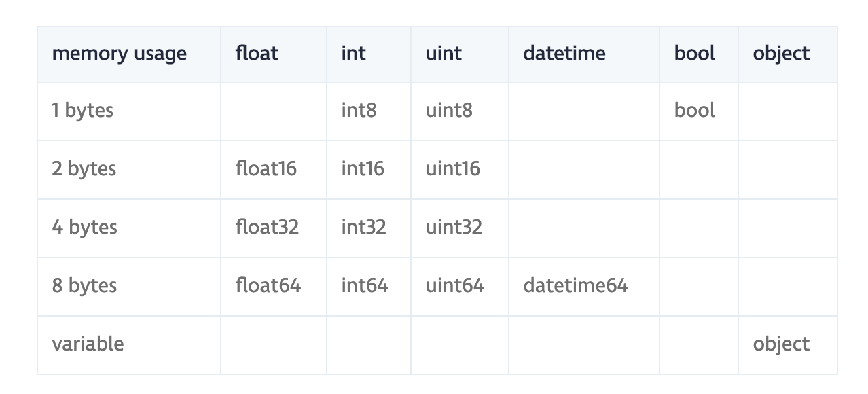Select the "uint8" table cell
This screenshot has height=394, width=868.
click(x=449, y=111)
